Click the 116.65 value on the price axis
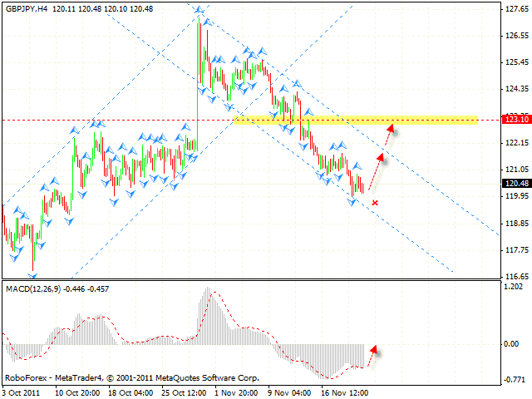 point(516,277)
